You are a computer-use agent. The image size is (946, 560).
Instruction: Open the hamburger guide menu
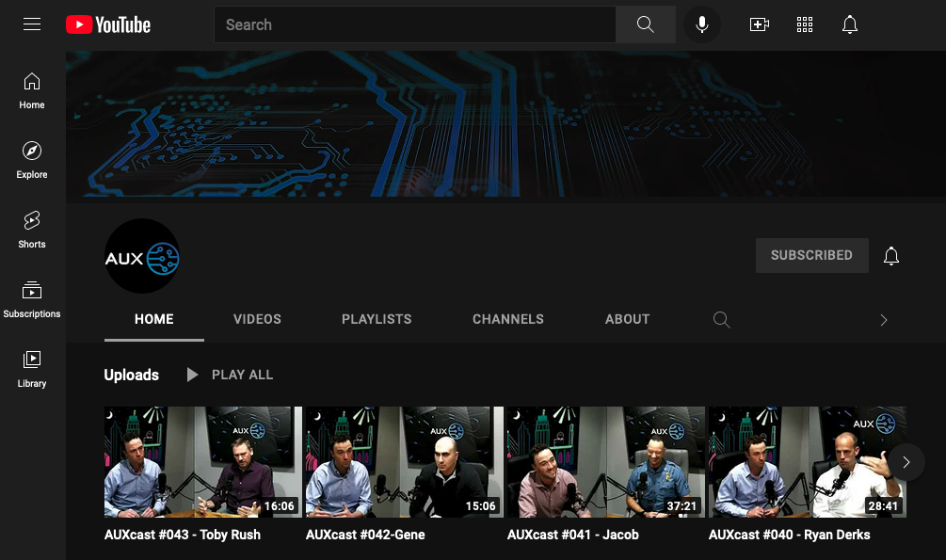point(32,24)
